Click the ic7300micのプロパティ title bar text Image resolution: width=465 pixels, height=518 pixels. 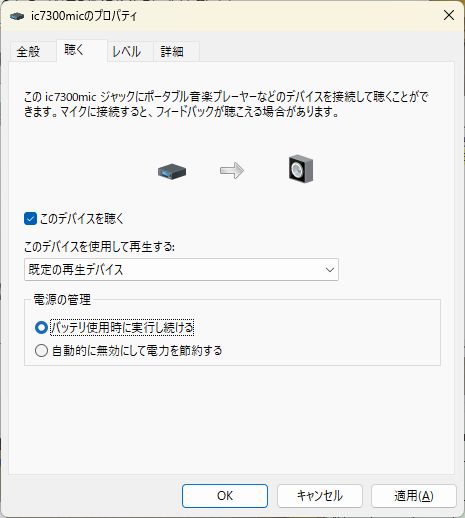[x=84, y=16]
